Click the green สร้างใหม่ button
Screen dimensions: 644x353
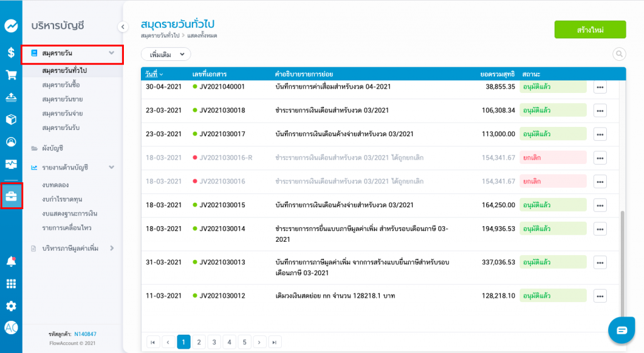(590, 30)
